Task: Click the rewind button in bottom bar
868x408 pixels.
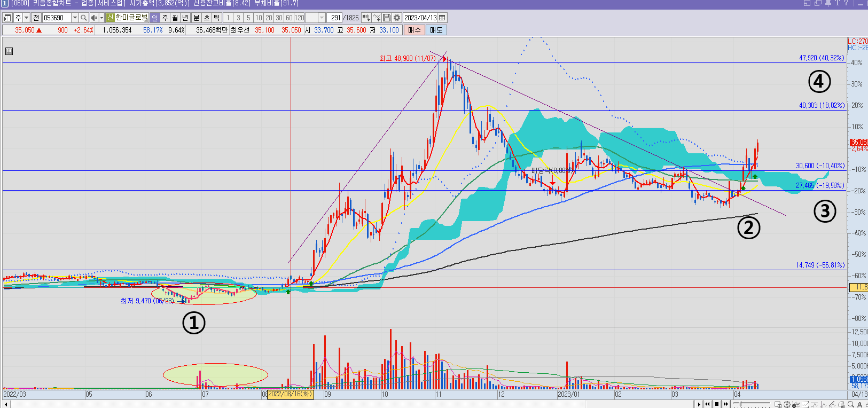Action: click(x=707, y=404)
